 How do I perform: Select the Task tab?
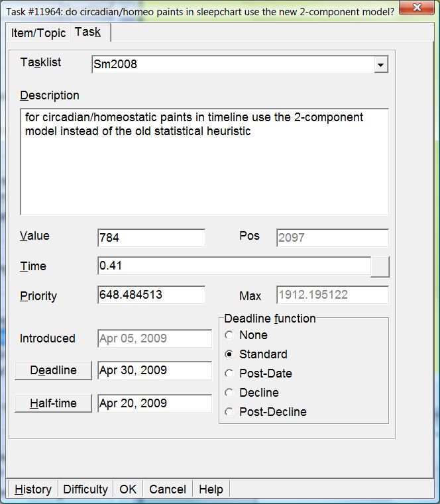pos(88,32)
